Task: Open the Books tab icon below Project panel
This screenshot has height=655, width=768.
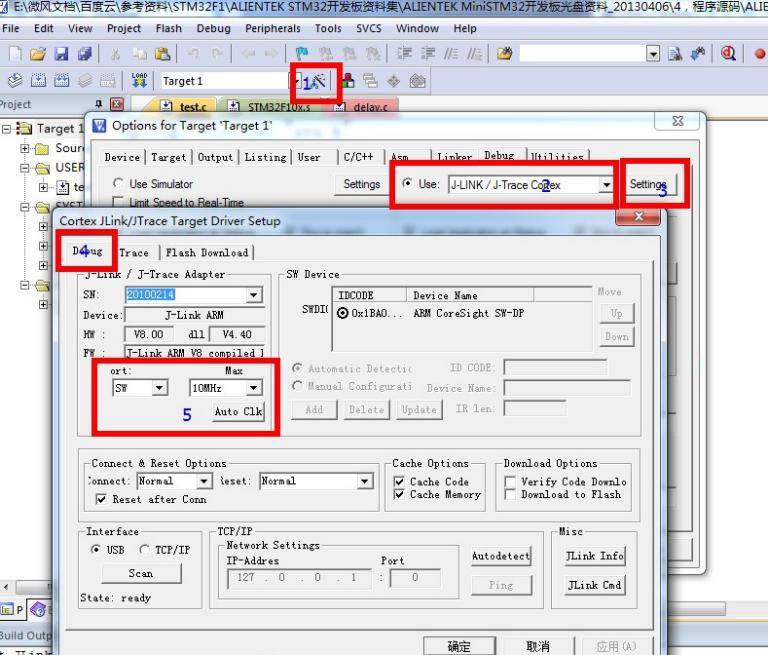Action: click(38, 609)
